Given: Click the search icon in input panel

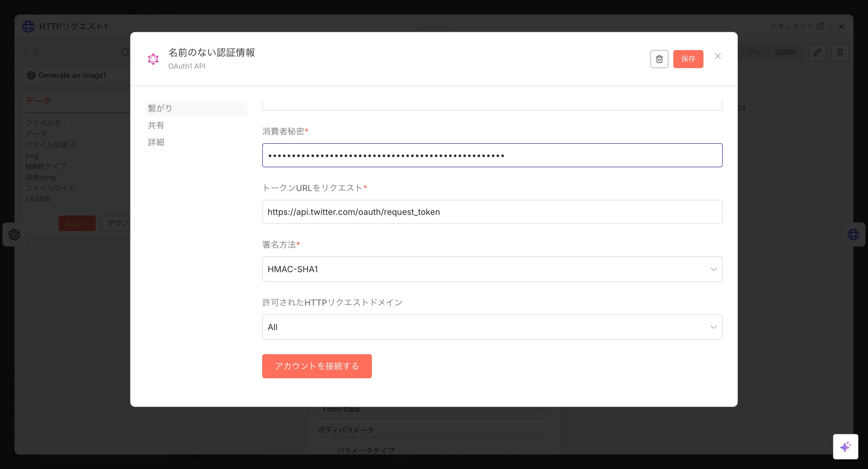Looking at the screenshot, I should coord(125,52).
